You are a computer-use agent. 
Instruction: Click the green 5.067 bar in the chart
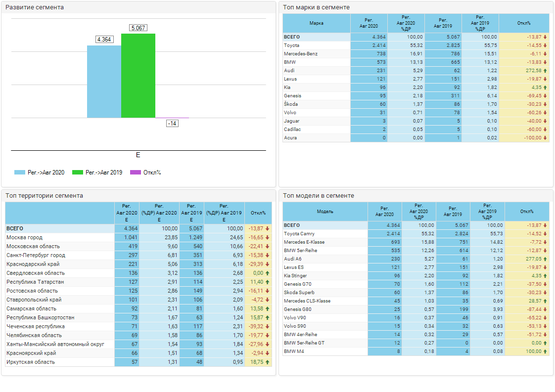click(x=138, y=76)
